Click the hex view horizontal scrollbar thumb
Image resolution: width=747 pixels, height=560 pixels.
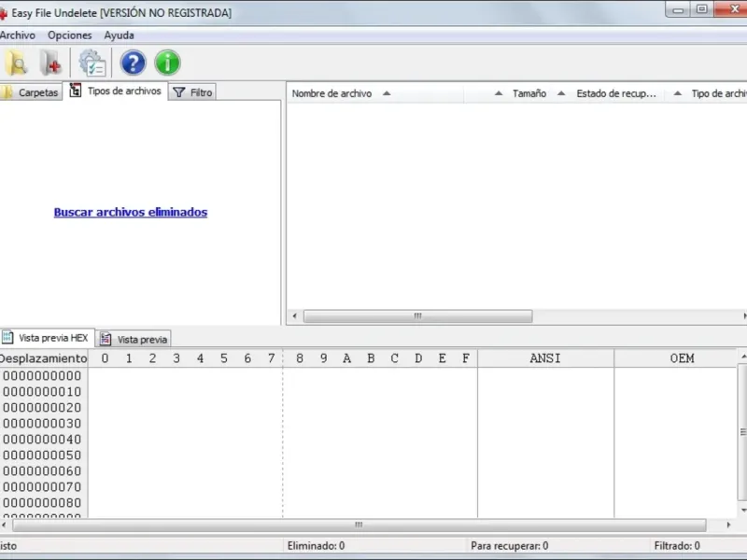tap(359, 525)
